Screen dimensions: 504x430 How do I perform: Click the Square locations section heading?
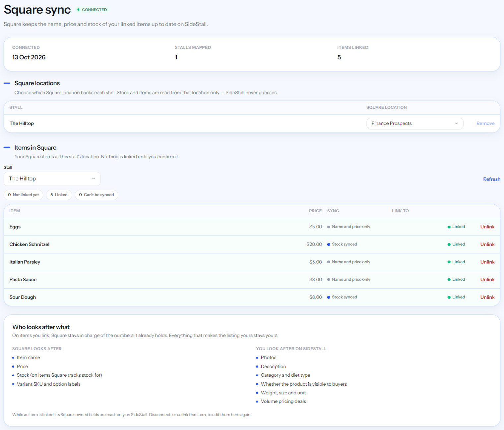[37, 83]
